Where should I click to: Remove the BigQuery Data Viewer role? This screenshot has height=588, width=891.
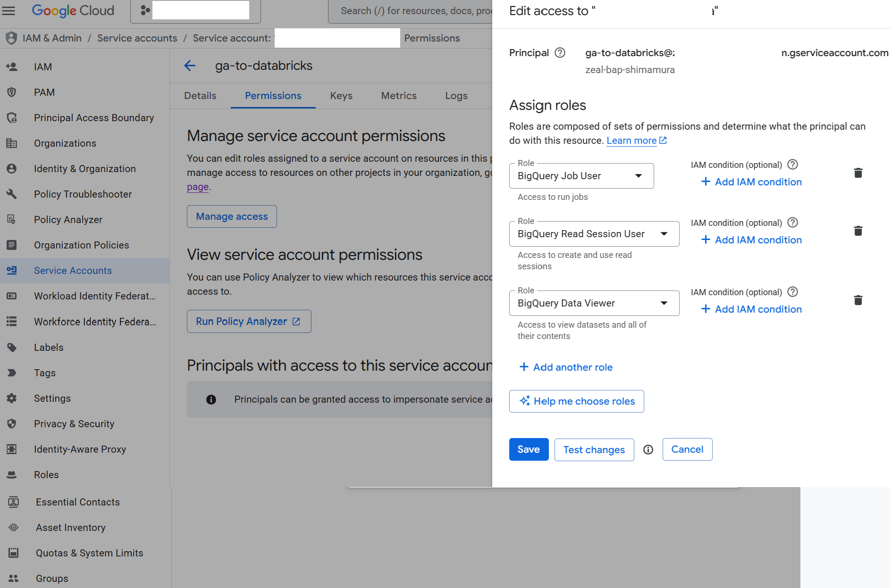tap(858, 300)
